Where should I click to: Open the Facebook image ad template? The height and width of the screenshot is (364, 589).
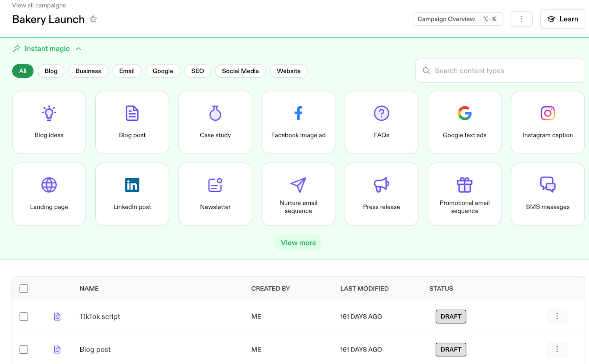coord(298,122)
